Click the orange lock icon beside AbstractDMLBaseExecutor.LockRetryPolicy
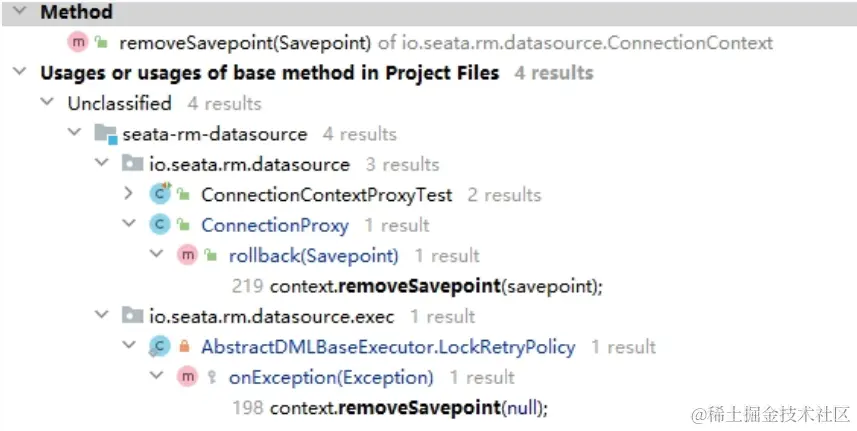Viewport: 857px width, 431px height. 184,346
